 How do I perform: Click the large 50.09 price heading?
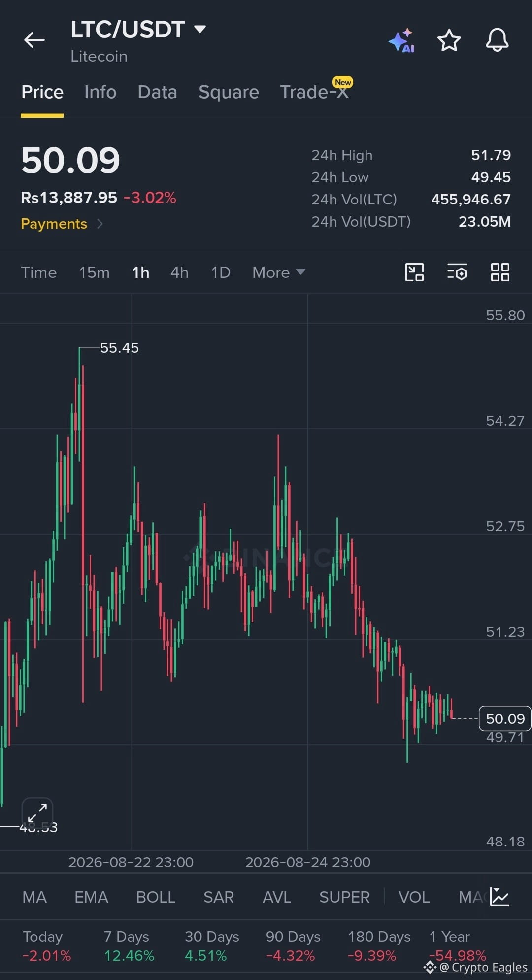point(70,161)
